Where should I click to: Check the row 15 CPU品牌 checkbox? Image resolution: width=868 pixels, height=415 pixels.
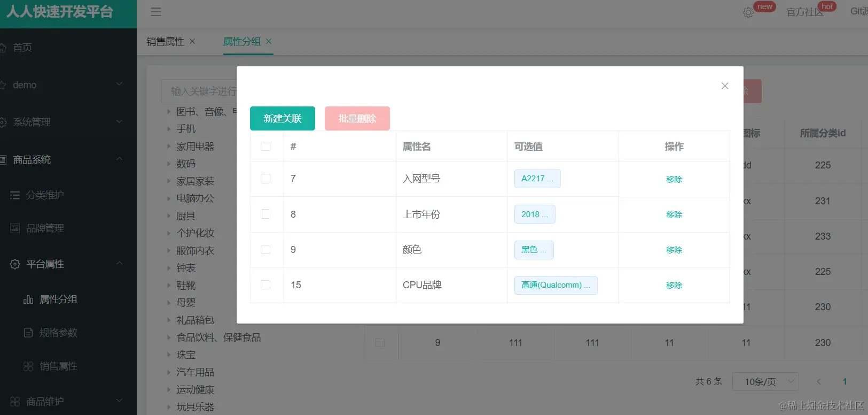265,285
